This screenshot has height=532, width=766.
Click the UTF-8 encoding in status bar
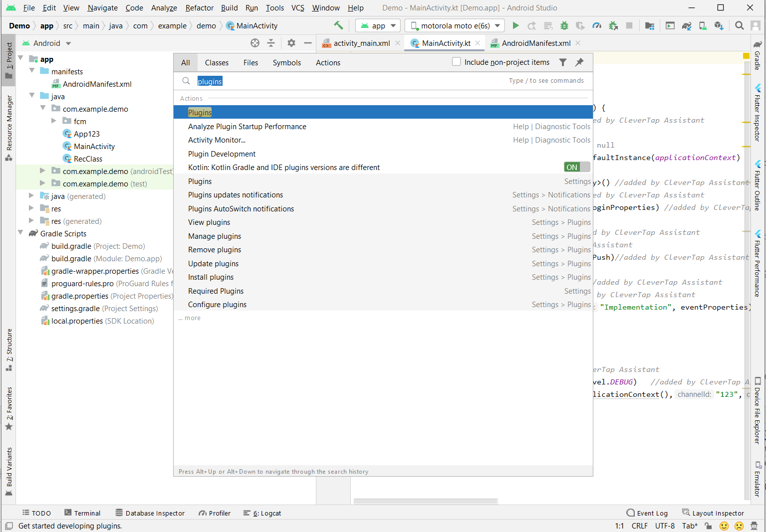(x=665, y=526)
